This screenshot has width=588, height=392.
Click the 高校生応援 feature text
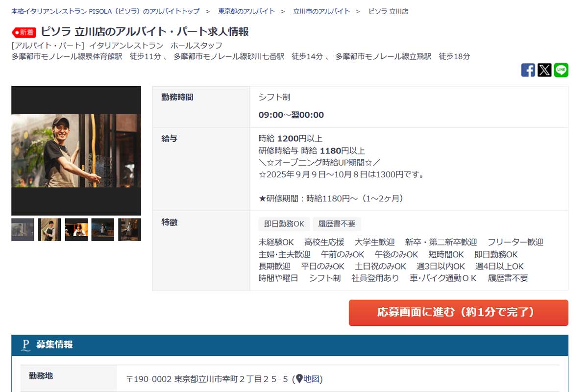tap(324, 242)
